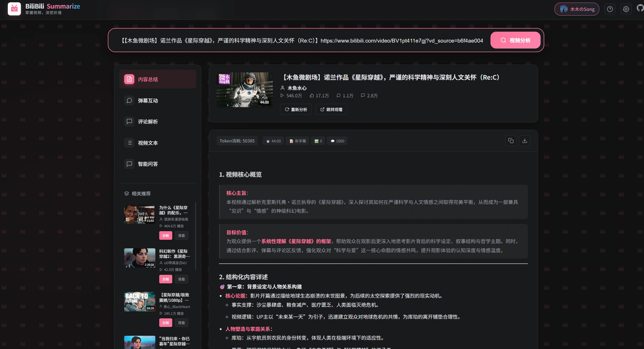
Task: Click the 44:00 duration badge
Action: 273,141
